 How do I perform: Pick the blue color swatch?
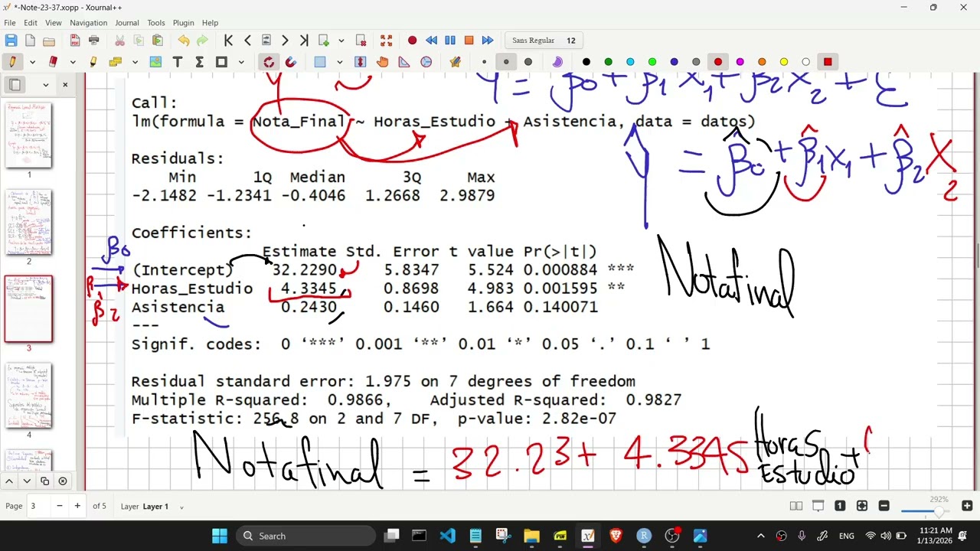[x=674, y=62]
